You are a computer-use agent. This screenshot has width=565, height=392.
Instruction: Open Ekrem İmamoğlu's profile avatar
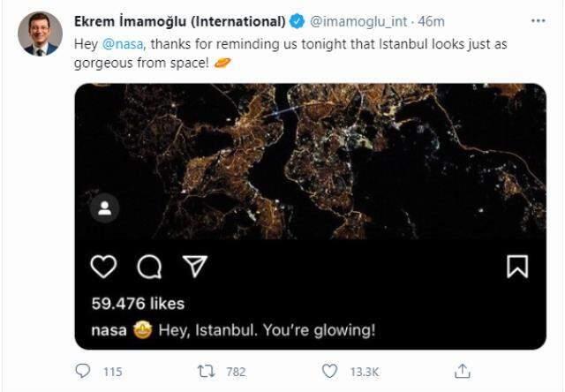click(40, 34)
